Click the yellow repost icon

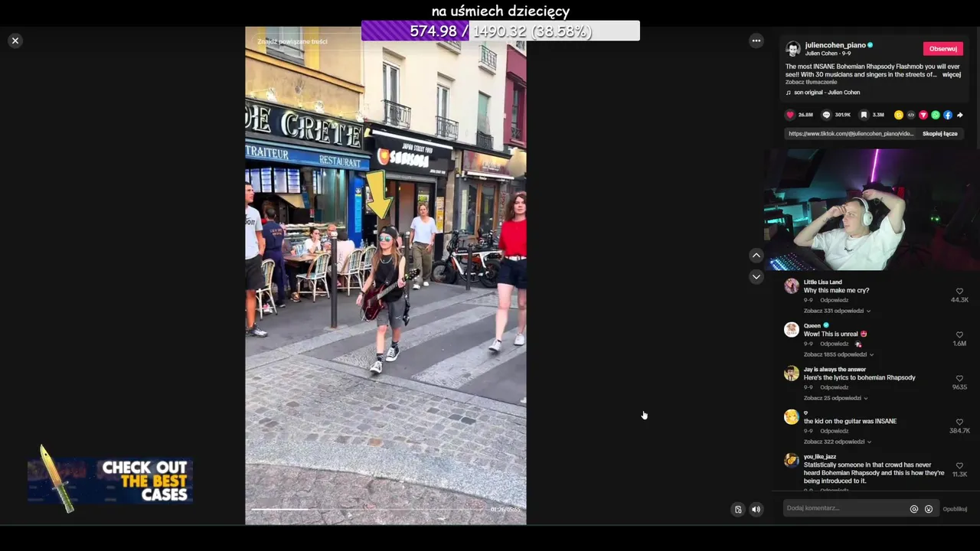[x=899, y=115]
